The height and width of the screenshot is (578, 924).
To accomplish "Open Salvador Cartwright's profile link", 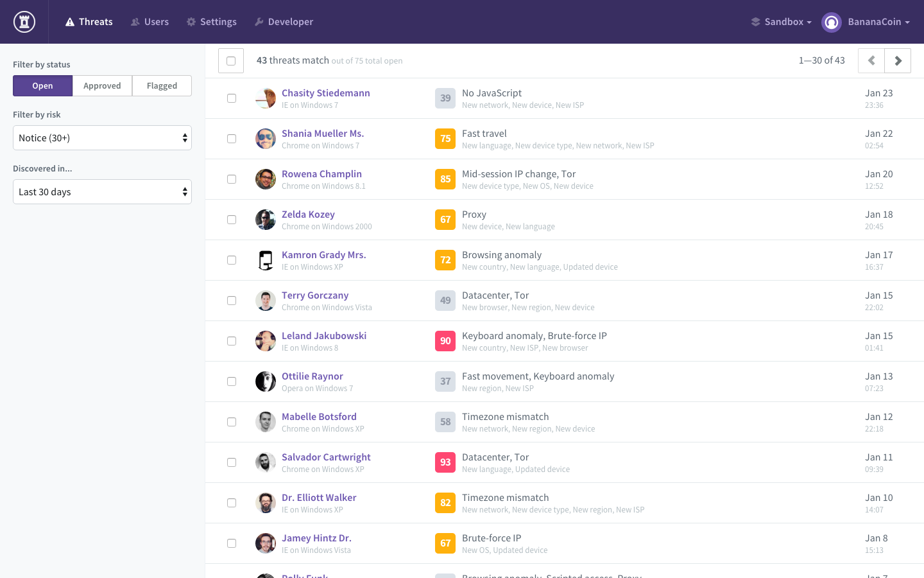I will coord(326,457).
